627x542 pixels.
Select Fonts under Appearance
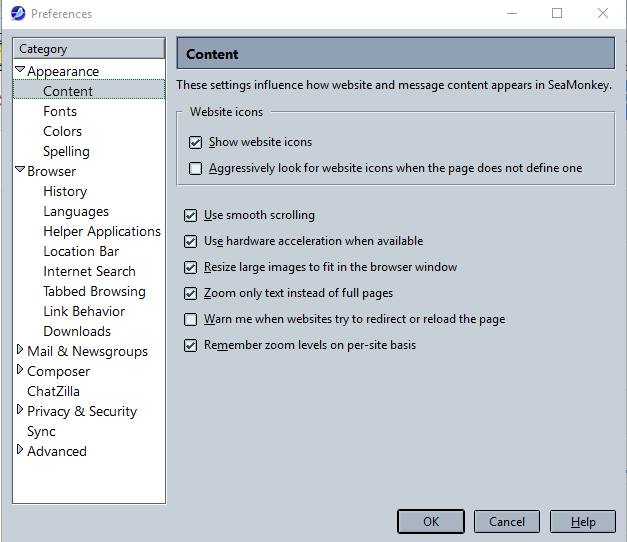(x=60, y=111)
